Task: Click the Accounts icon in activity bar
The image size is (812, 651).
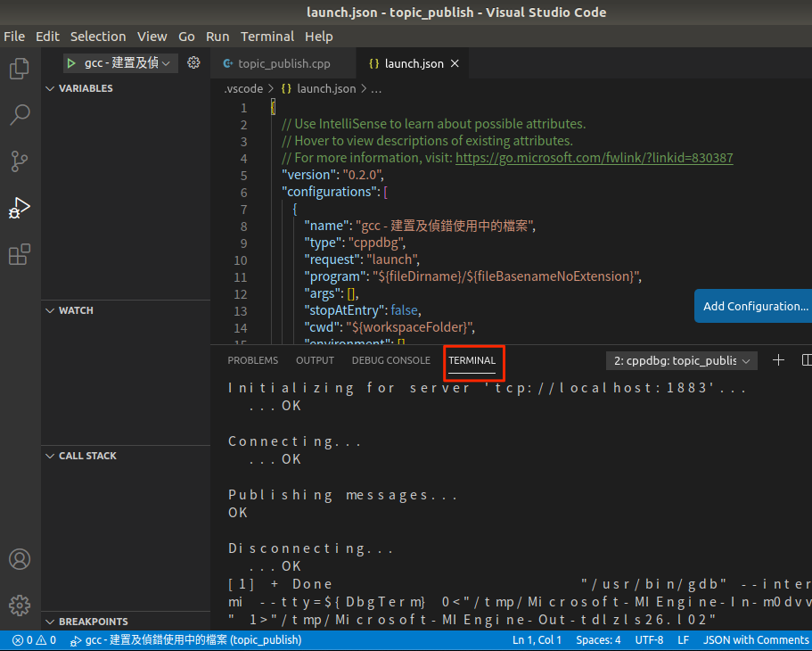Action: point(20,559)
